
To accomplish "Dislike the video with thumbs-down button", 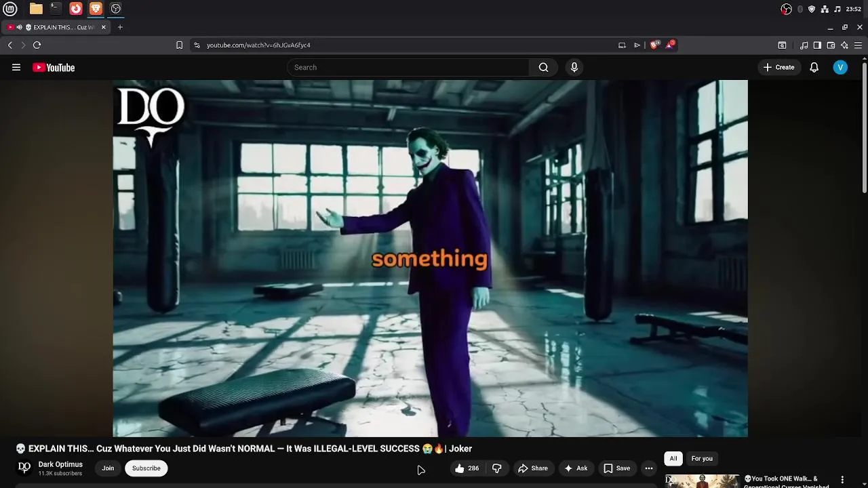I will 497,468.
